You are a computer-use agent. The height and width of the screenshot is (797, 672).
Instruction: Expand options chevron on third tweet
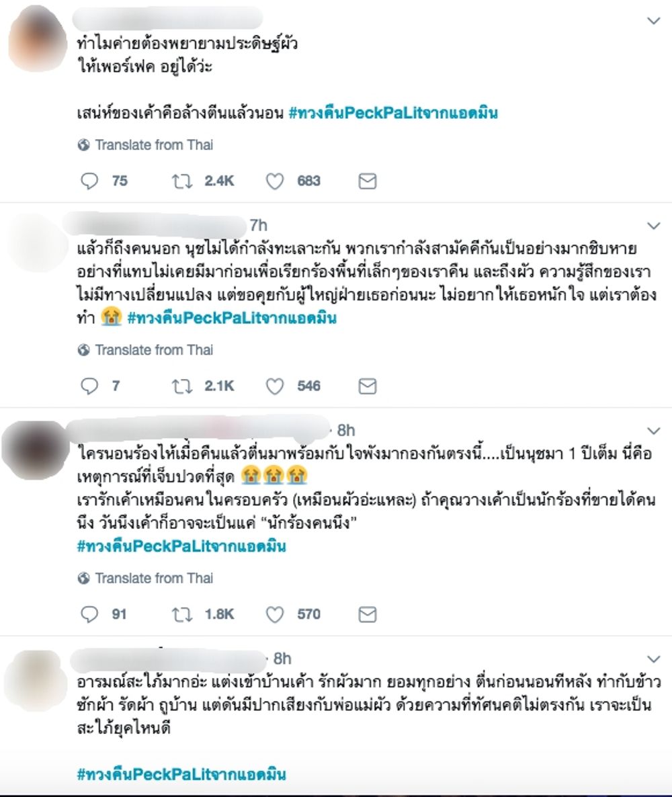[x=653, y=431]
